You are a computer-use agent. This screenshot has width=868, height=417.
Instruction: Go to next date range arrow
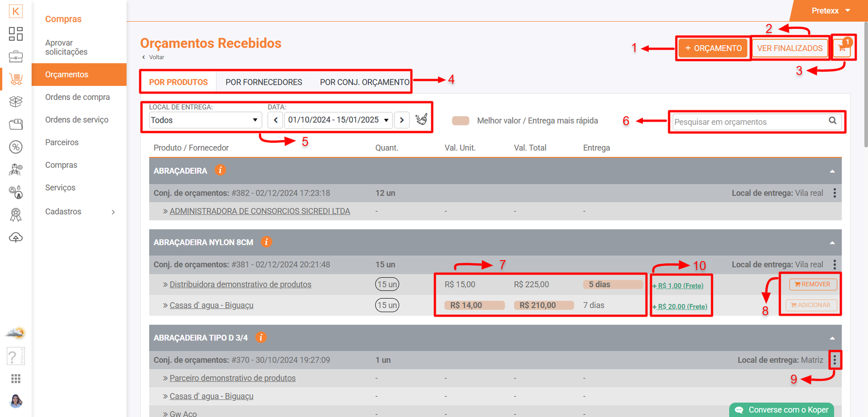[x=402, y=120]
